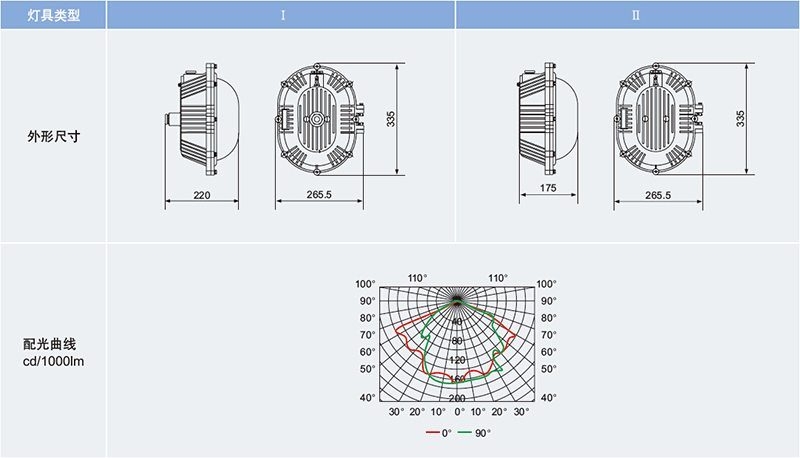Click the type I column header
800x458 pixels.
pyautogui.click(x=281, y=15)
